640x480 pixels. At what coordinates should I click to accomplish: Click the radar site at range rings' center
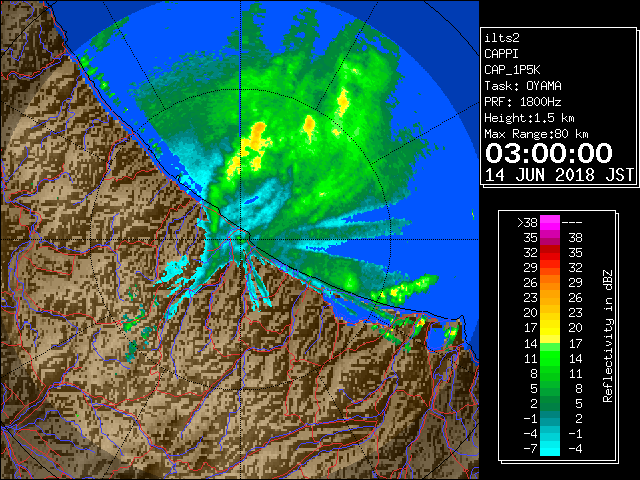(241, 239)
